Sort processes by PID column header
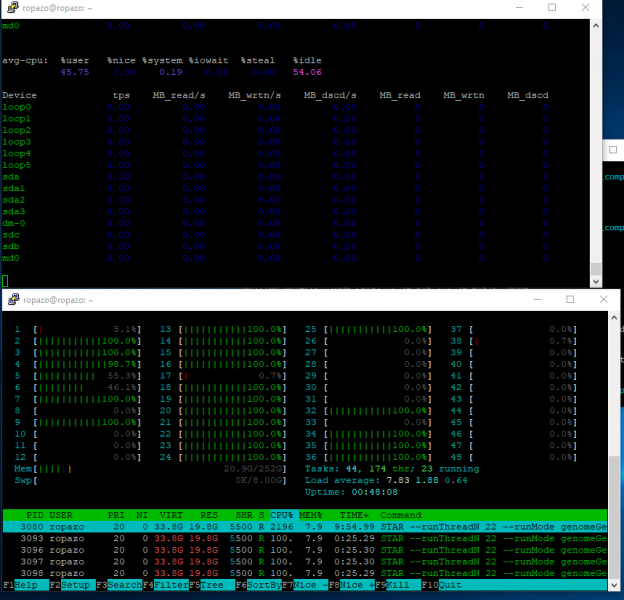Image resolution: width=624 pixels, height=600 pixels. pyautogui.click(x=35, y=515)
